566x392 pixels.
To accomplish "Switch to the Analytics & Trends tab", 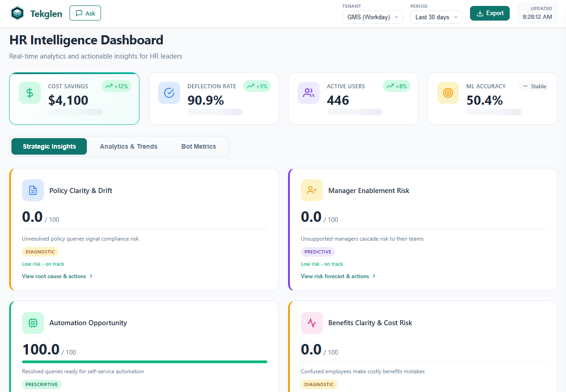I will click(128, 146).
